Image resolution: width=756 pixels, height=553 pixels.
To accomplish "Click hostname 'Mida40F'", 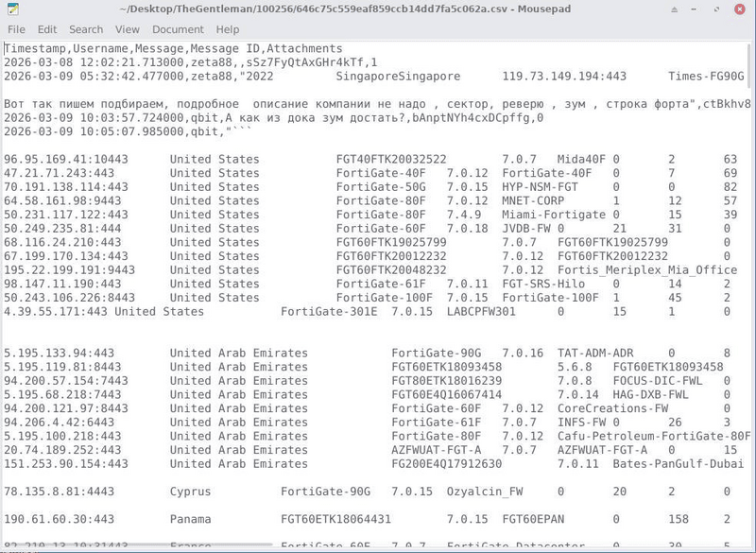I will pyautogui.click(x=581, y=160).
